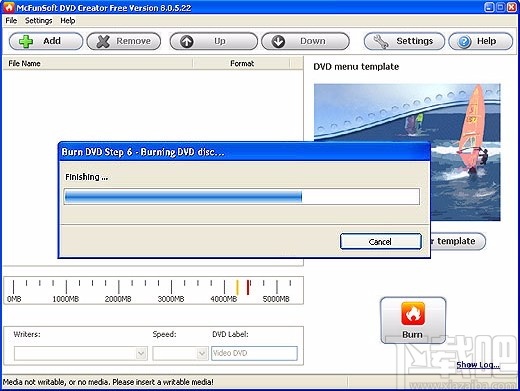Viewport: 520px width, 391px height.
Task: Click the flame Burn icon
Action: [413, 313]
